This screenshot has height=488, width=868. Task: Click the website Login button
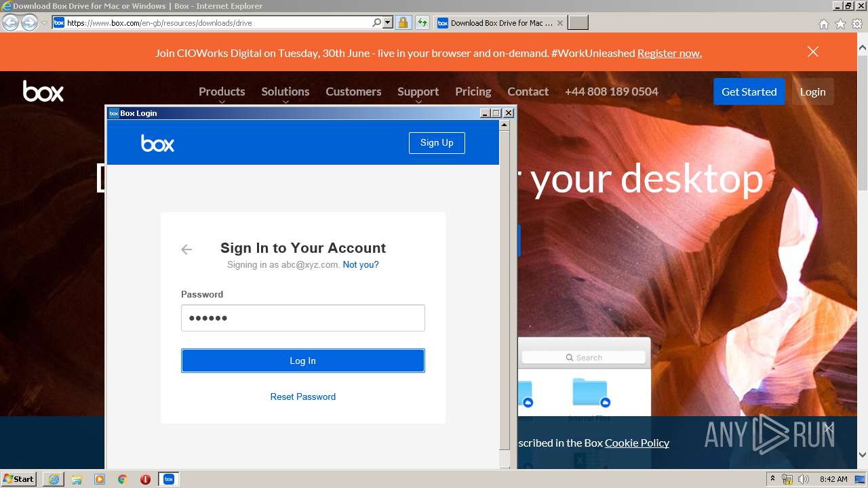(x=812, y=91)
